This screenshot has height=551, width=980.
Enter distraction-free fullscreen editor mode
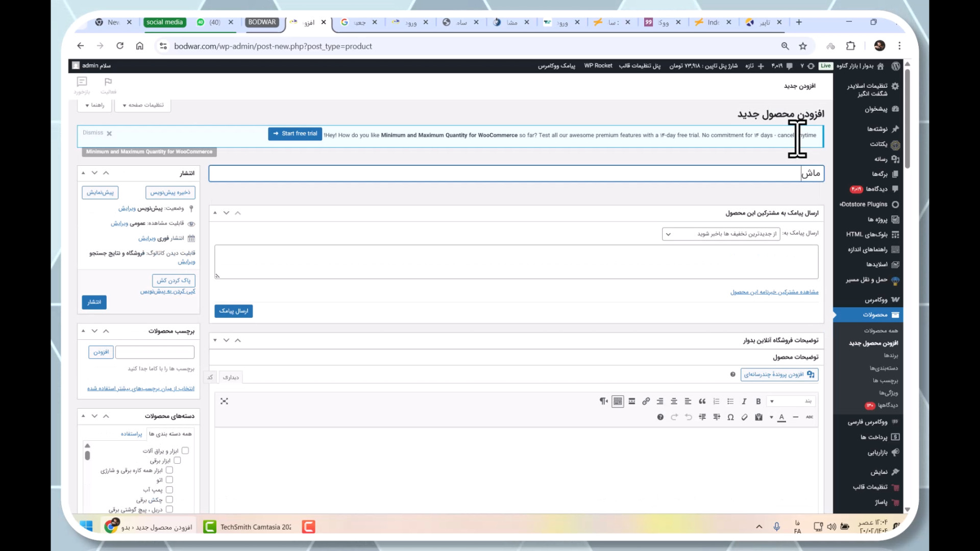tap(224, 402)
